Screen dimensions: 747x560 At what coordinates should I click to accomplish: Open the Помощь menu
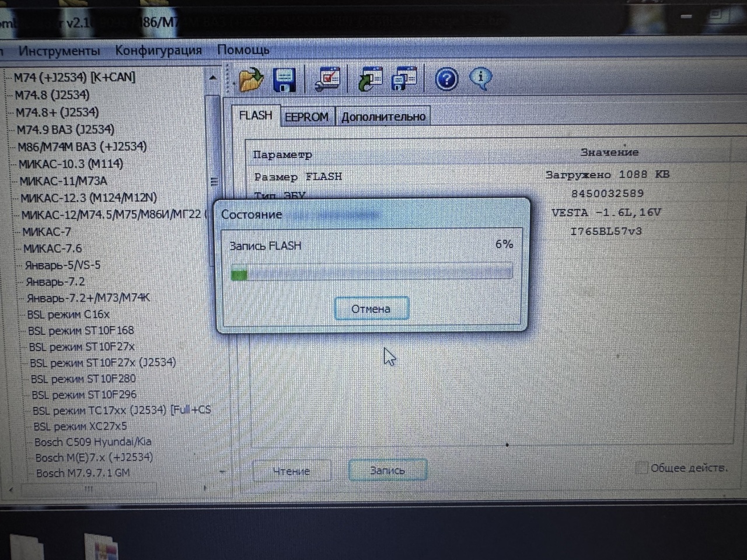tap(243, 50)
